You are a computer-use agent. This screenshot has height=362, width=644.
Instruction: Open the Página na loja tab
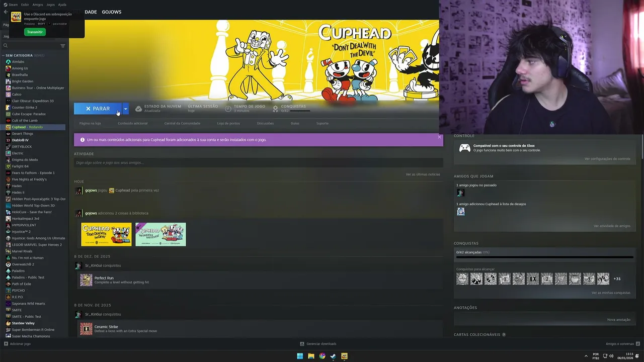pyautogui.click(x=90, y=123)
